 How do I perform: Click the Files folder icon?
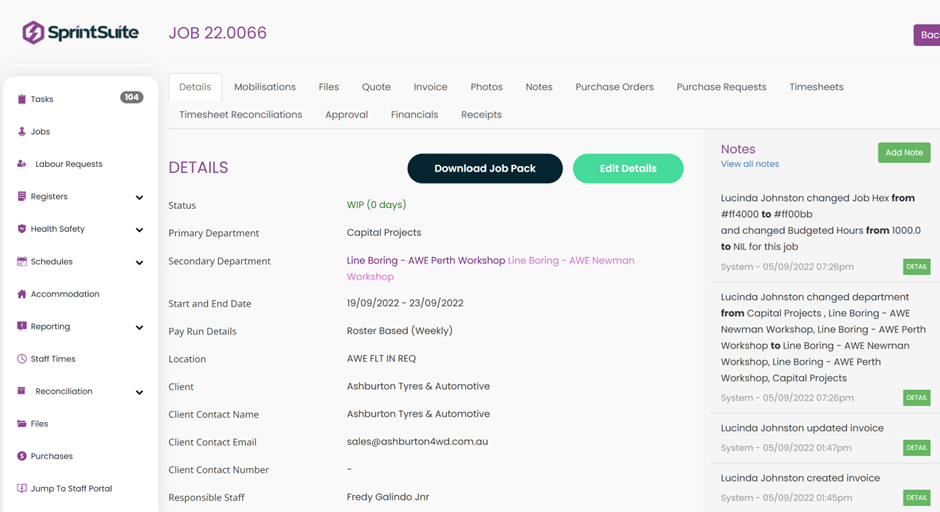[22, 423]
